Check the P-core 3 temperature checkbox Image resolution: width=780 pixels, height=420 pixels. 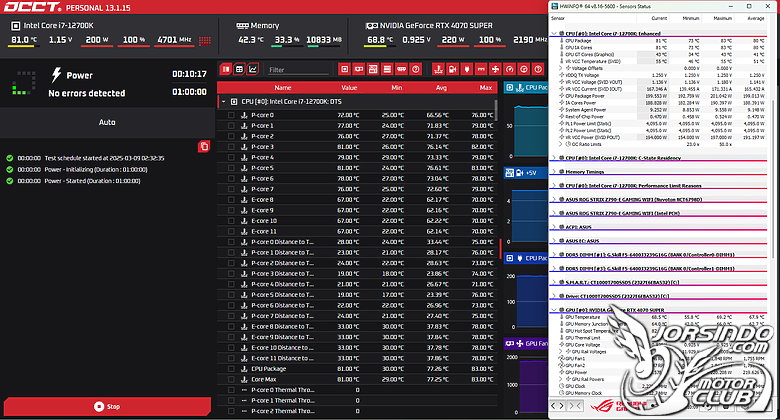[231, 147]
